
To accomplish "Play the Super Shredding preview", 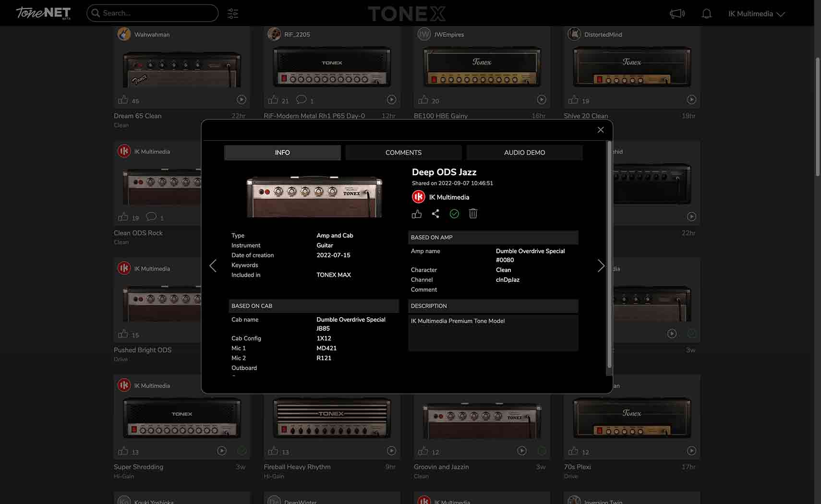I will click(221, 451).
